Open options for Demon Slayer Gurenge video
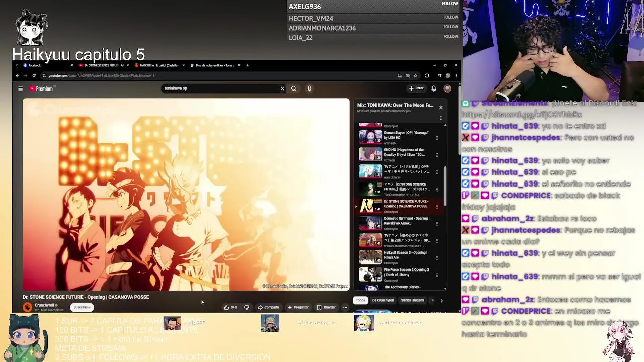Screen dimensions: 644x362 click(x=437, y=137)
